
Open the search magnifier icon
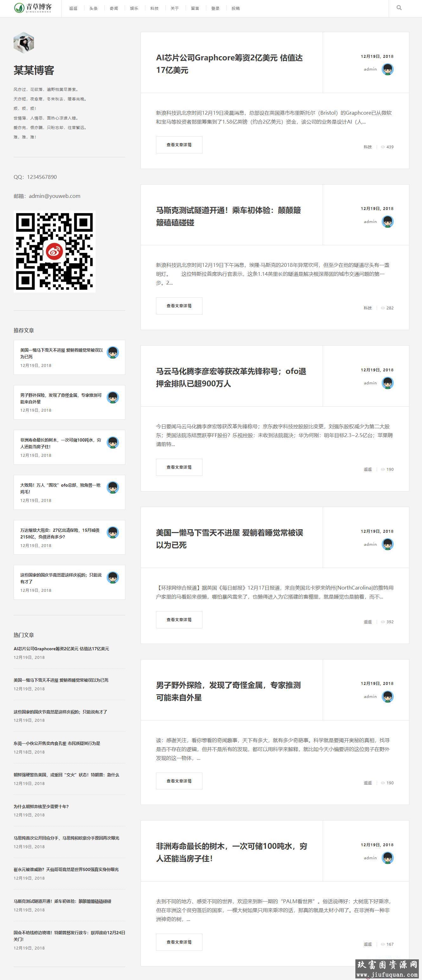point(399,8)
